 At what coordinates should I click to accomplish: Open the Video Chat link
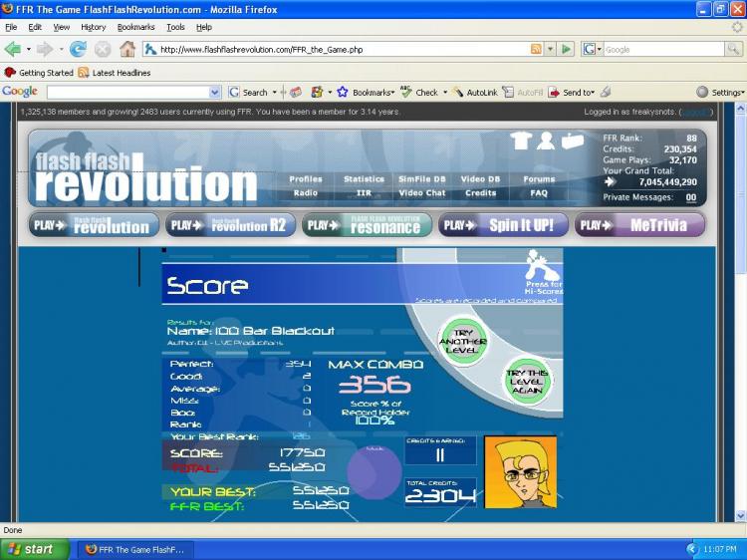click(x=422, y=193)
